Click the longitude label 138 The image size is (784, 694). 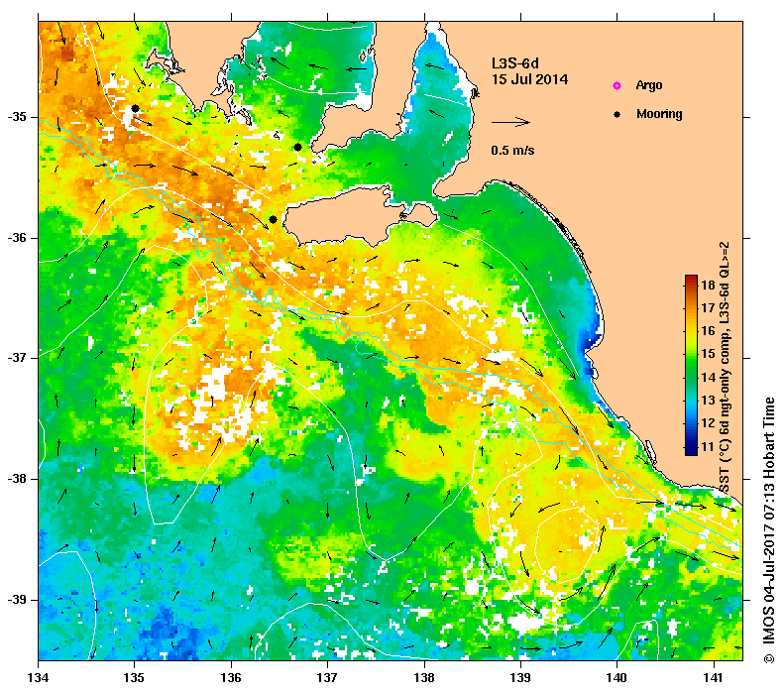424,678
